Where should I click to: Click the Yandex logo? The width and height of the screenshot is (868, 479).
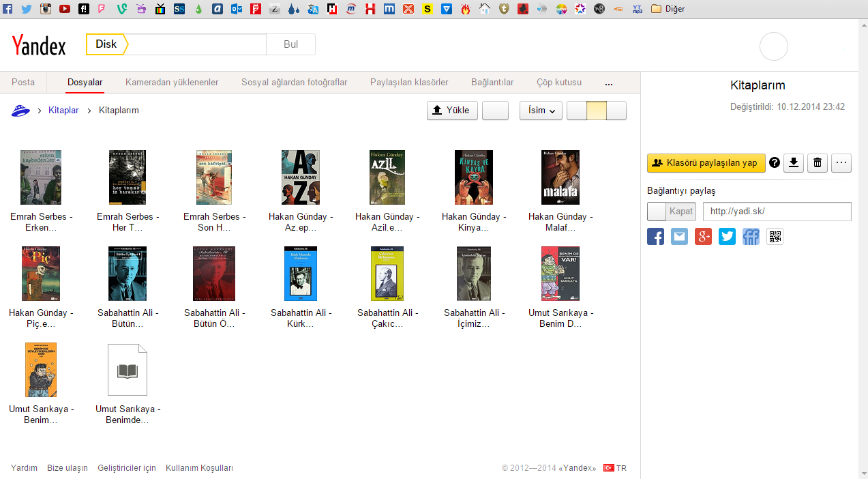coord(39,46)
